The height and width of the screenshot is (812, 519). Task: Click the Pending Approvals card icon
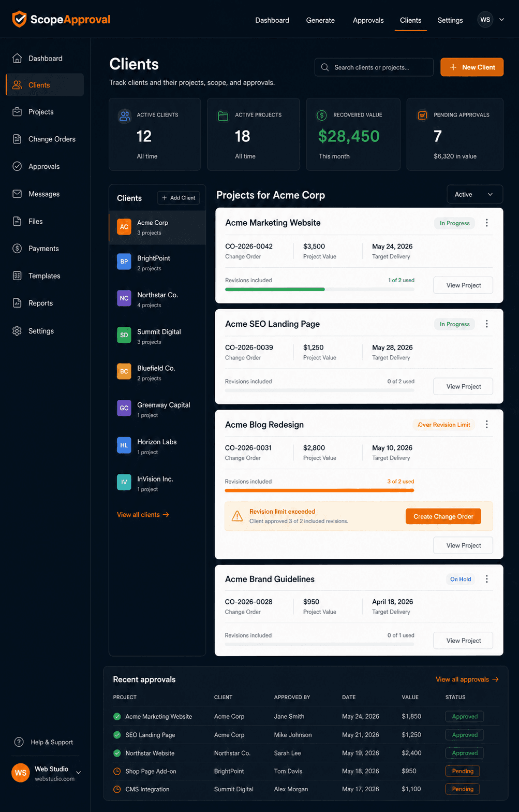[x=423, y=115]
